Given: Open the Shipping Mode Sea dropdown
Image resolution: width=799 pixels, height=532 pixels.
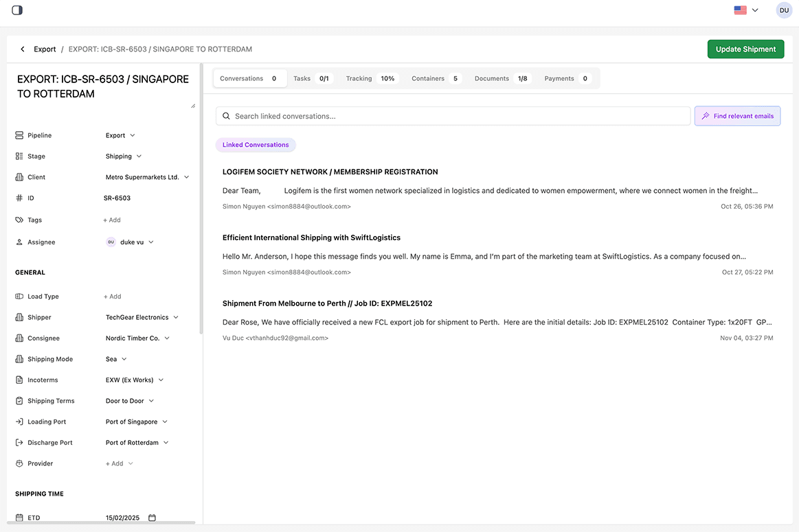Looking at the screenshot, I should (x=116, y=359).
